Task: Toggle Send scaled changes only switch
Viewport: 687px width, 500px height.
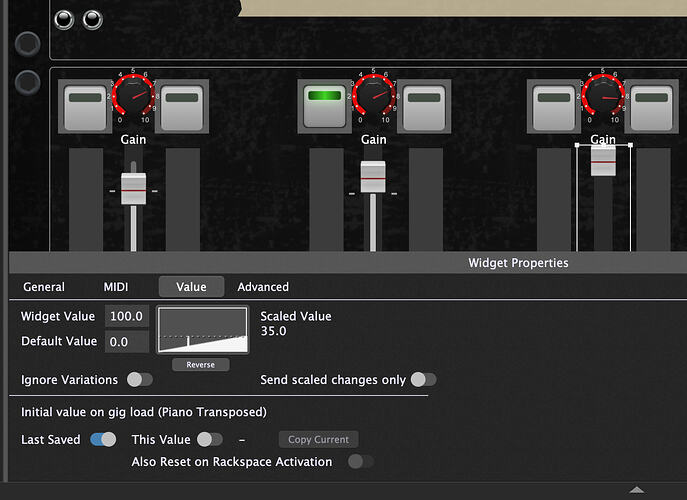Action: [x=424, y=379]
